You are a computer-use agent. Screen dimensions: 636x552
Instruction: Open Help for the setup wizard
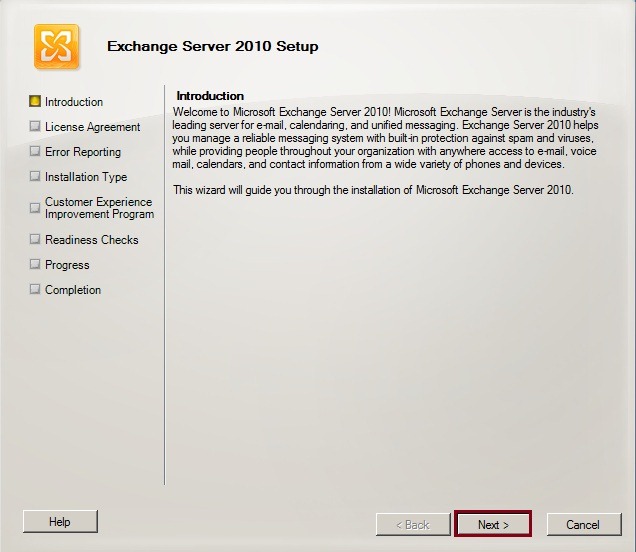point(60,521)
